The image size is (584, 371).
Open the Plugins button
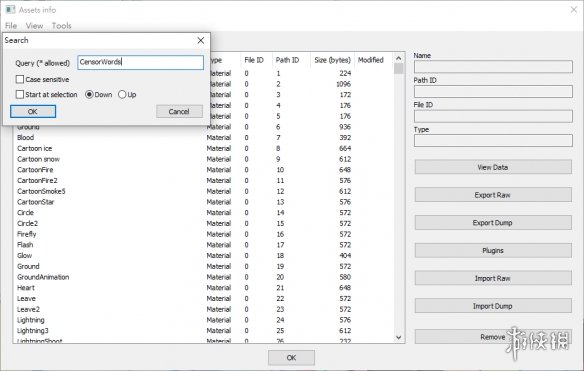(x=493, y=250)
